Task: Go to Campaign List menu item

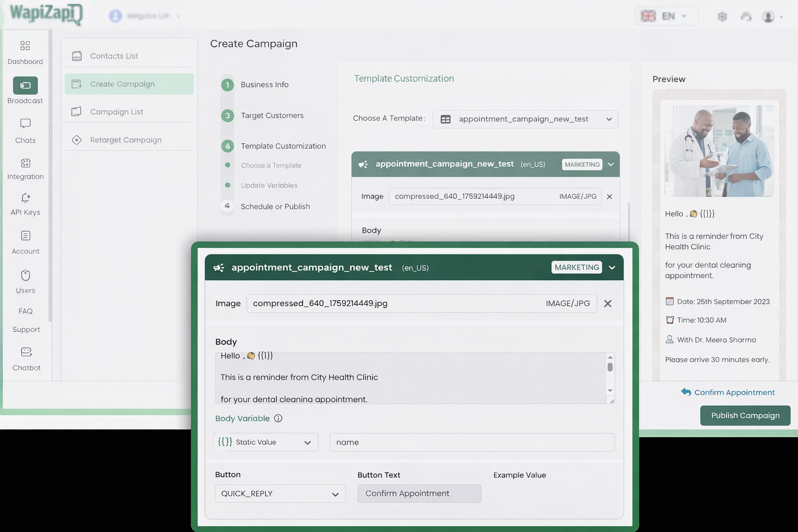Action: tap(117, 112)
